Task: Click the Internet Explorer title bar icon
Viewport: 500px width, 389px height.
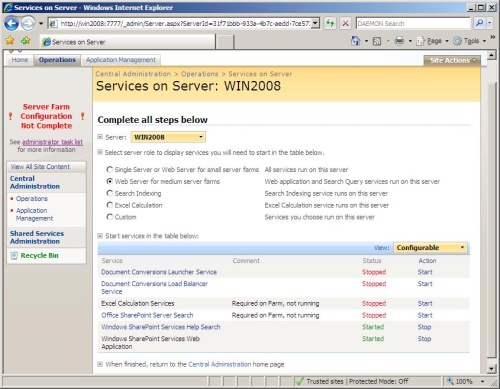Action: coord(8,8)
